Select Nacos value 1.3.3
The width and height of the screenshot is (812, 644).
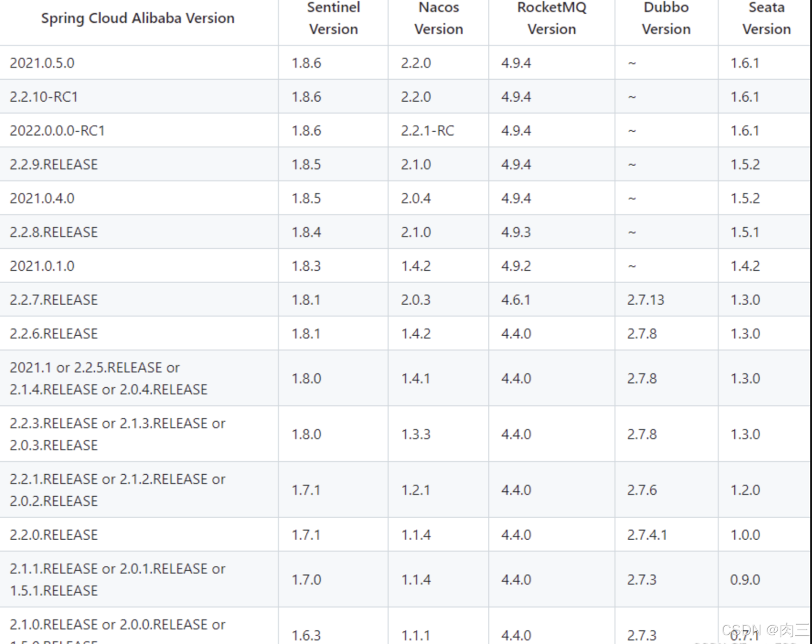tap(416, 434)
